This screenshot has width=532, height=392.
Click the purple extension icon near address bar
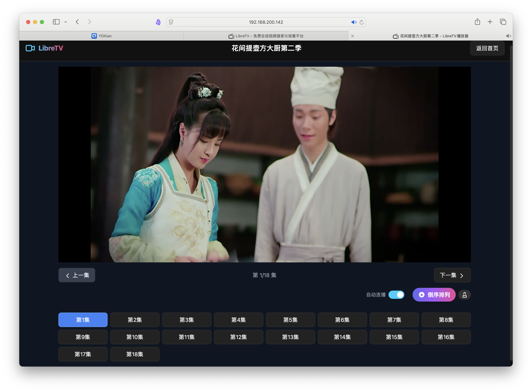(x=158, y=22)
